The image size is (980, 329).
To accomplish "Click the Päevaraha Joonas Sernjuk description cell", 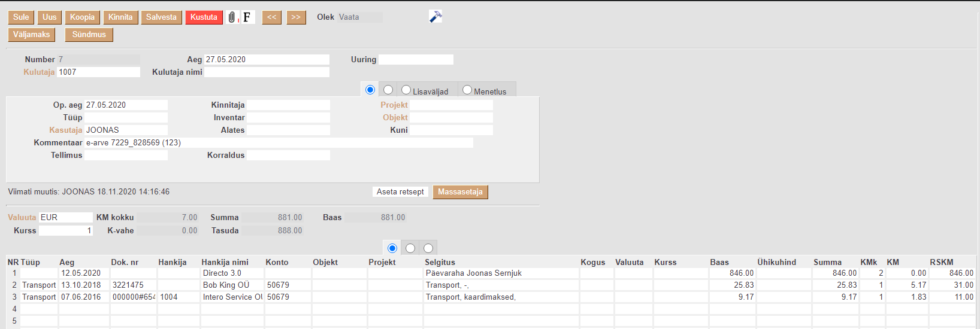I will [x=501, y=273].
